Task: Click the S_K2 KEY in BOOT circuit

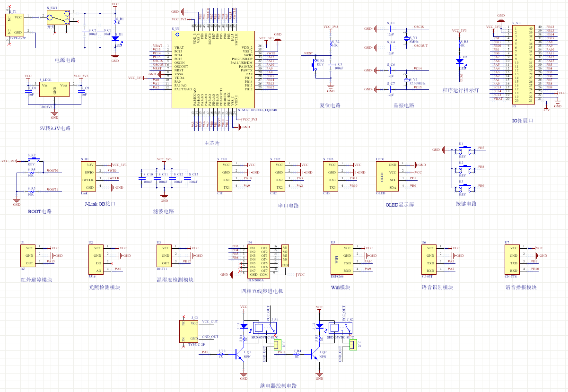Action: coord(33,160)
